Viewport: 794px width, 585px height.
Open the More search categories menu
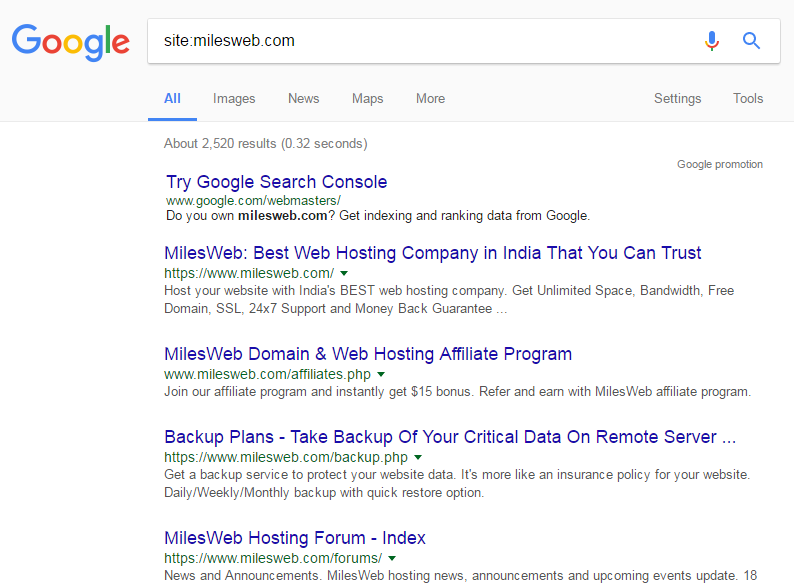[x=430, y=98]
